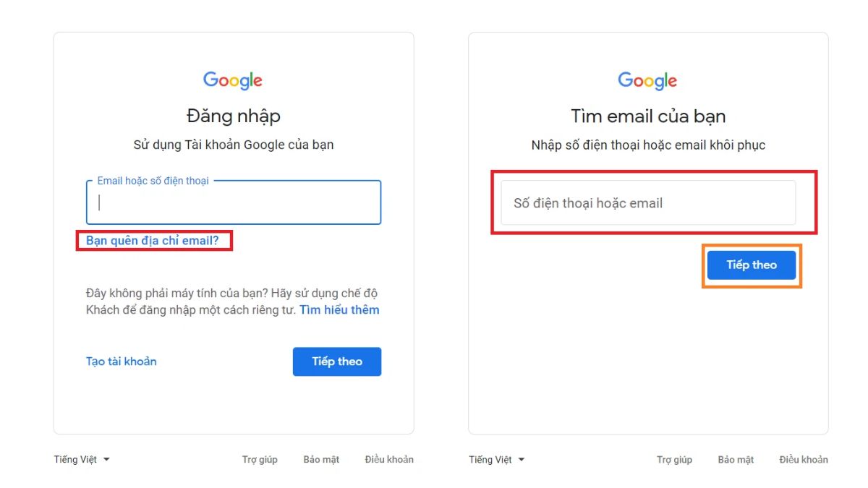Follow the Tìm hiểu thêm link
This screenshot has height=488, width=868.
coord(339,310)
